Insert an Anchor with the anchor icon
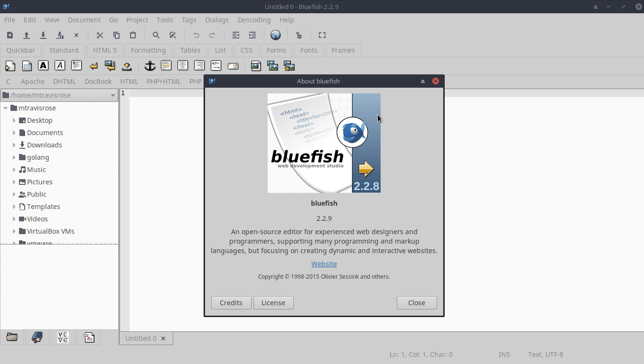The width and height of the screenshot is (644, 364). pos(150,66)
